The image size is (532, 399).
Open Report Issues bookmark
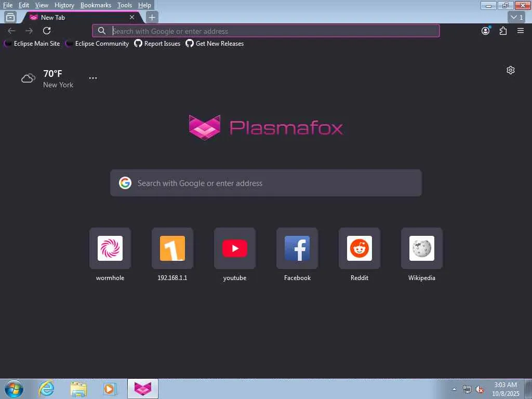click(157, 44)
